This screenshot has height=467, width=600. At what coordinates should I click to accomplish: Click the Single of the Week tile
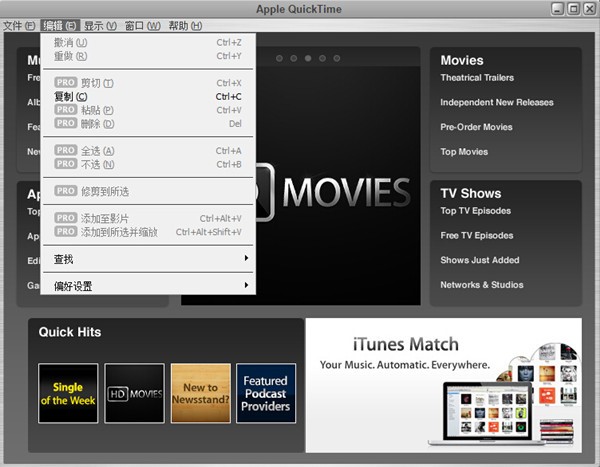pyautogui.click(x=68, y=393)
